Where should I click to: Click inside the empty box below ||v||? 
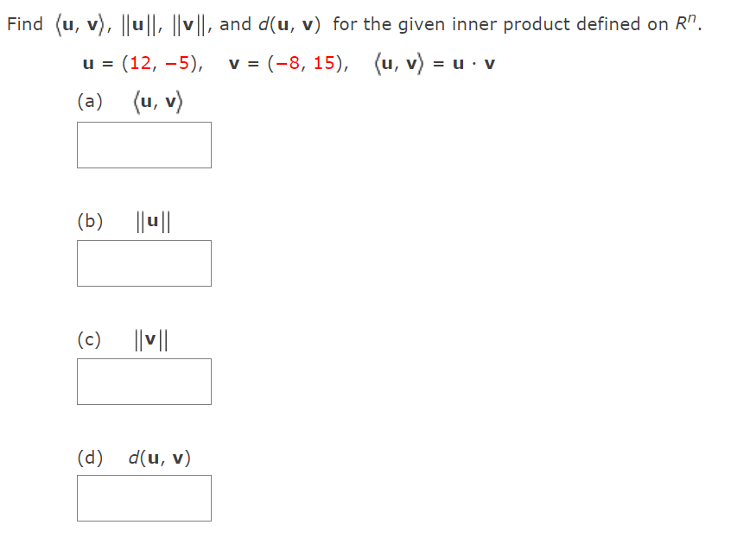[143, 381]
